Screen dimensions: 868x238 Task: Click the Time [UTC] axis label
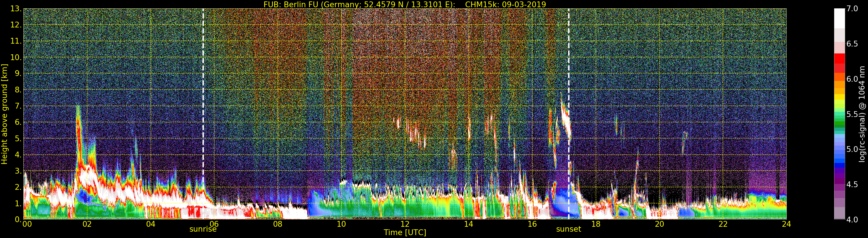[405, 233]
